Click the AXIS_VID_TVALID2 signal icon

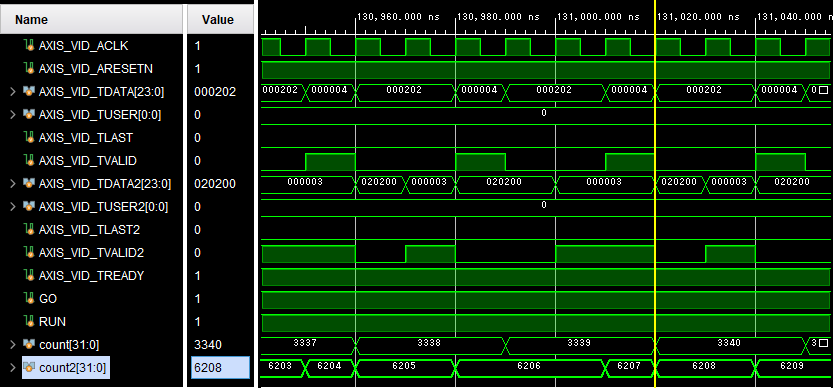(x=29, y=252)
